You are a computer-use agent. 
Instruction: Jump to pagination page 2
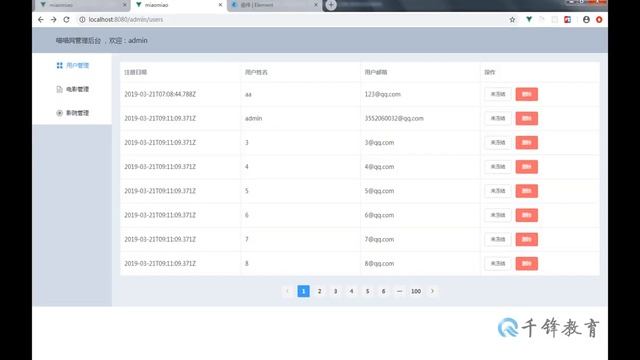click(320, 291)
